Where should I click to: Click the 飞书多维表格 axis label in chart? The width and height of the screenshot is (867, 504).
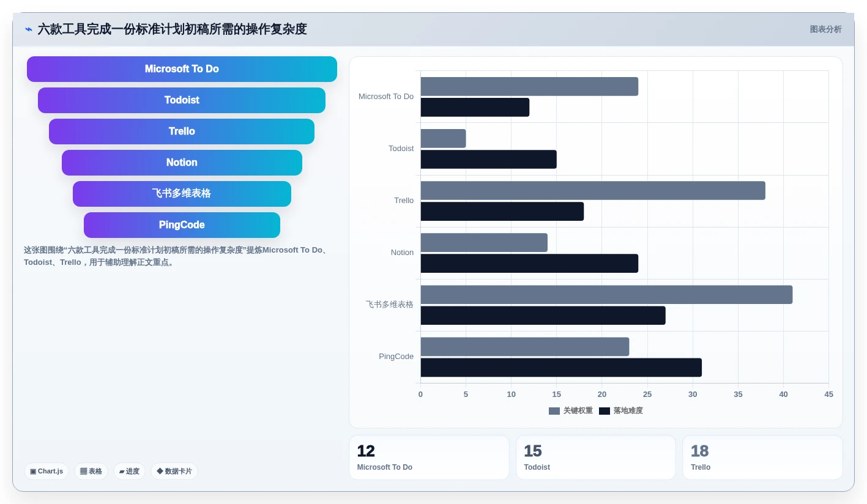pos(390,305)
